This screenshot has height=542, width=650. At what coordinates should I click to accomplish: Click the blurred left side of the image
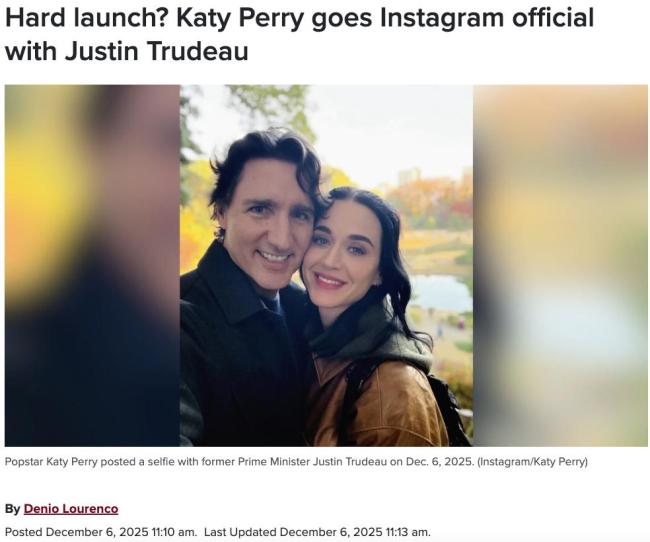[x=92, y=265]
